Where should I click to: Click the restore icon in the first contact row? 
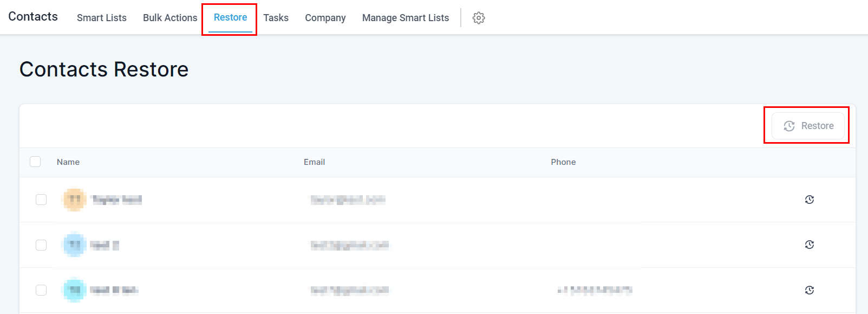coord(809,200)
